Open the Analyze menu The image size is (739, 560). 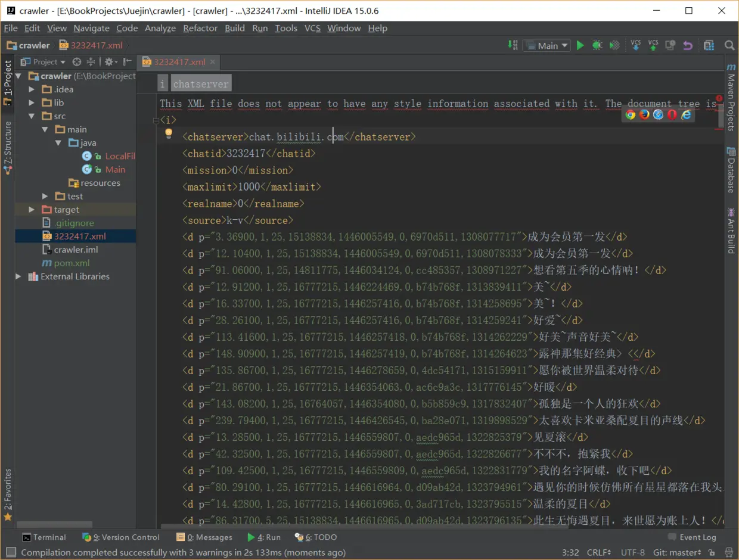pyautogui.click(x=160, y=28)
